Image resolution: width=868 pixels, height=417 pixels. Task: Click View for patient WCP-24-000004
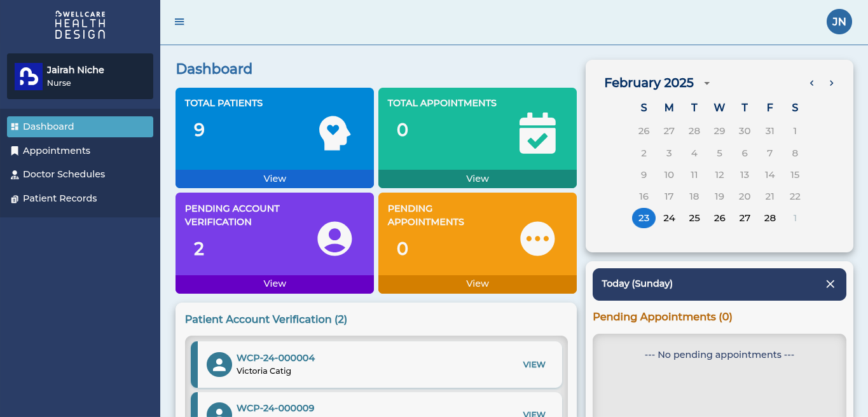pos(534,364)
